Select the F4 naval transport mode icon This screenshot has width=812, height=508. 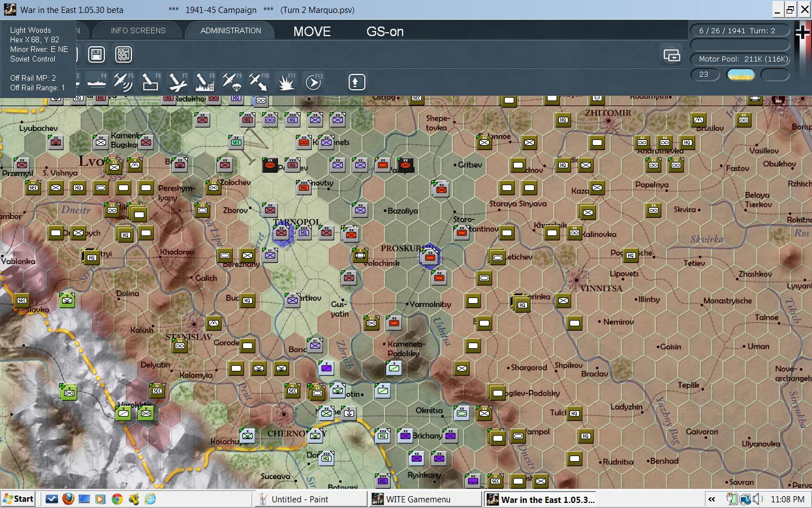click(96, 82)
